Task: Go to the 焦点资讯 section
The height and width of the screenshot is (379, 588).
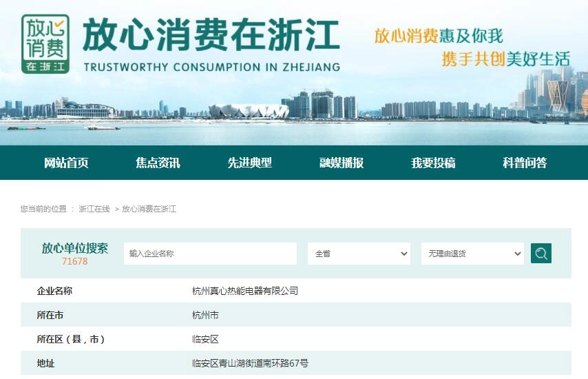Action: (x=158, y=163)
